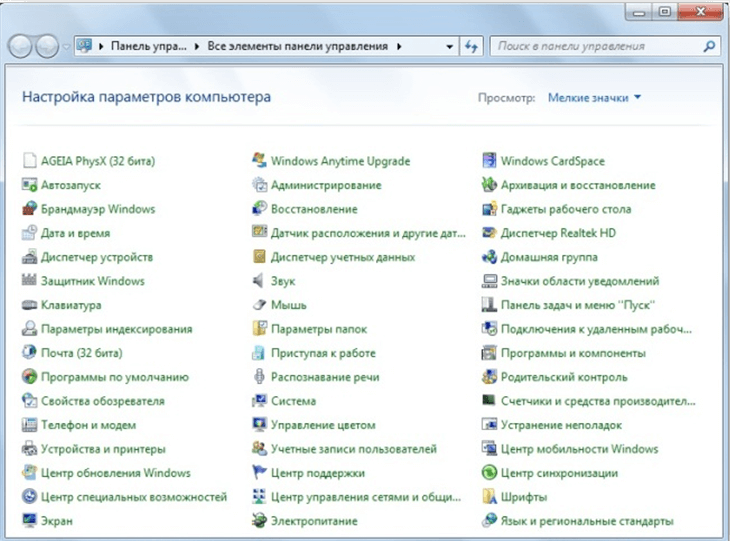Expand the address bar history dropdown arrow
The image size is (730, 541).
click(x=449, y=47)
